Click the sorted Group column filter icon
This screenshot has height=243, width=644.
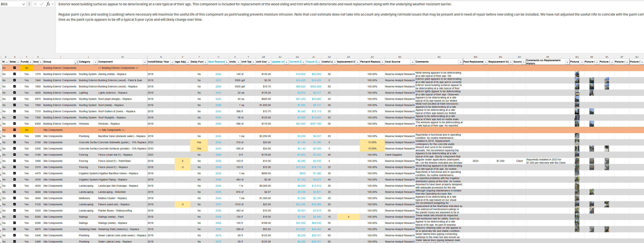click(76, 62)
